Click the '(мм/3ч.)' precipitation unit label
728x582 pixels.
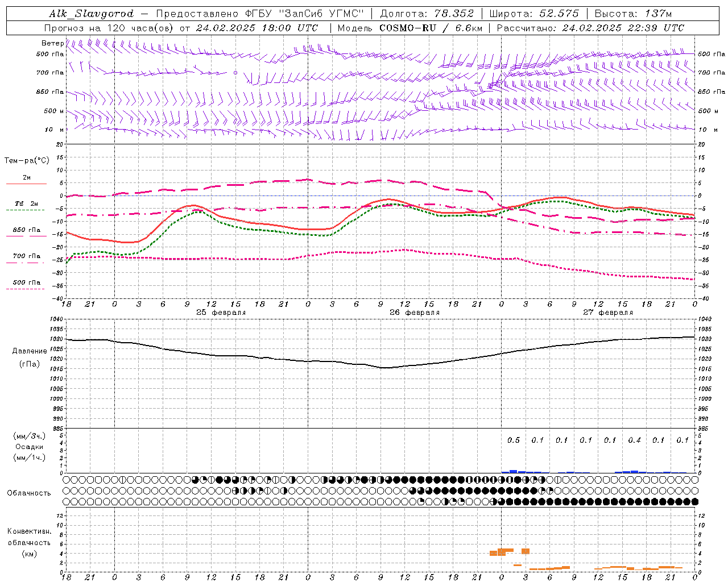[x=30, y=436]
